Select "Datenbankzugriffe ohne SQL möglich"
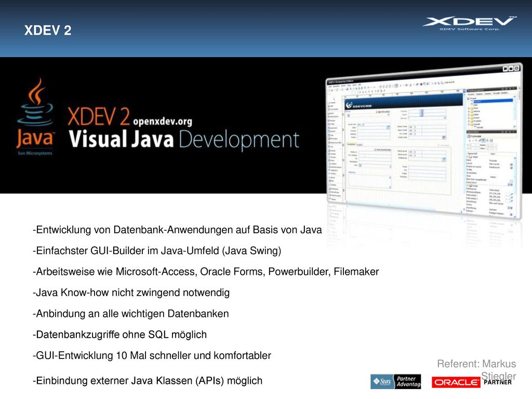The width and height of the screenshot is (532, 399). click(119, 335)
